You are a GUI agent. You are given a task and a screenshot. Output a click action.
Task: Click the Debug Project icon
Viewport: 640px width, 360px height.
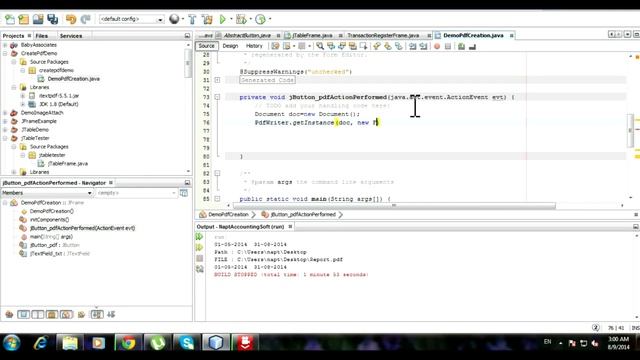pyautogui.click(x=241, y=19)
